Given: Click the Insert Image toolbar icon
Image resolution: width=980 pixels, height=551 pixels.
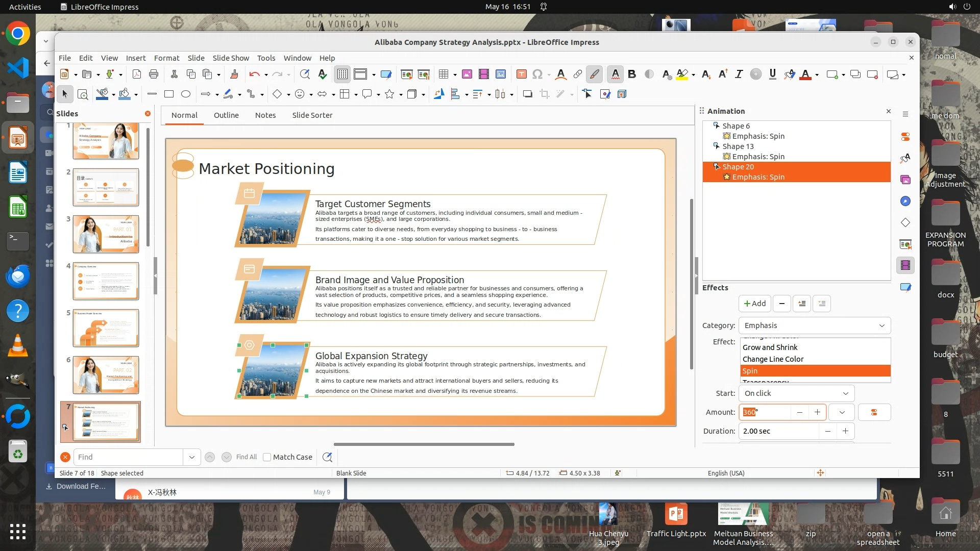Looking at the screenshot, I should (x=467, y=74).
